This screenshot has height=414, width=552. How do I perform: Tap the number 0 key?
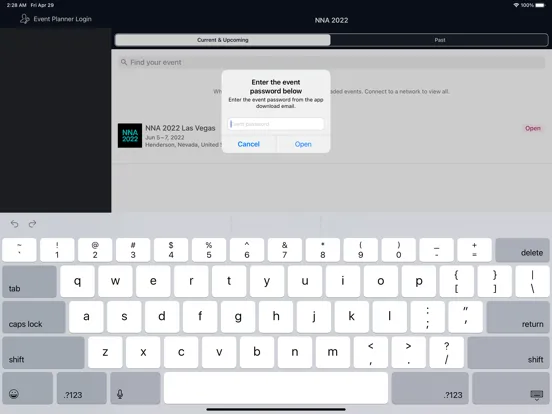tap(399, 250)
